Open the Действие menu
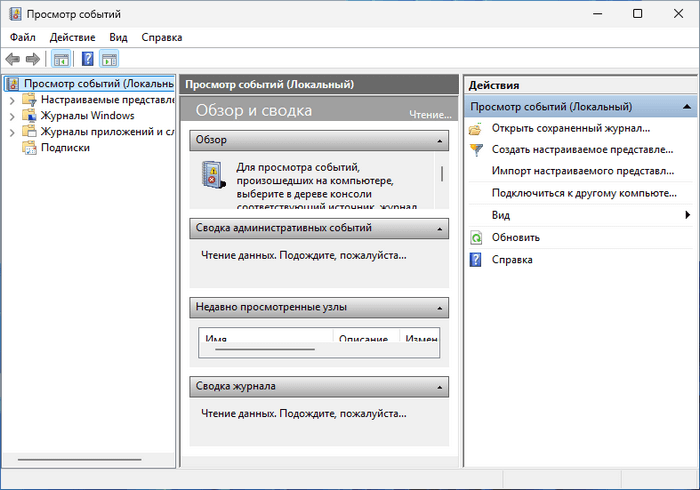Screen dimensions: 700x490 coord(72,37)
